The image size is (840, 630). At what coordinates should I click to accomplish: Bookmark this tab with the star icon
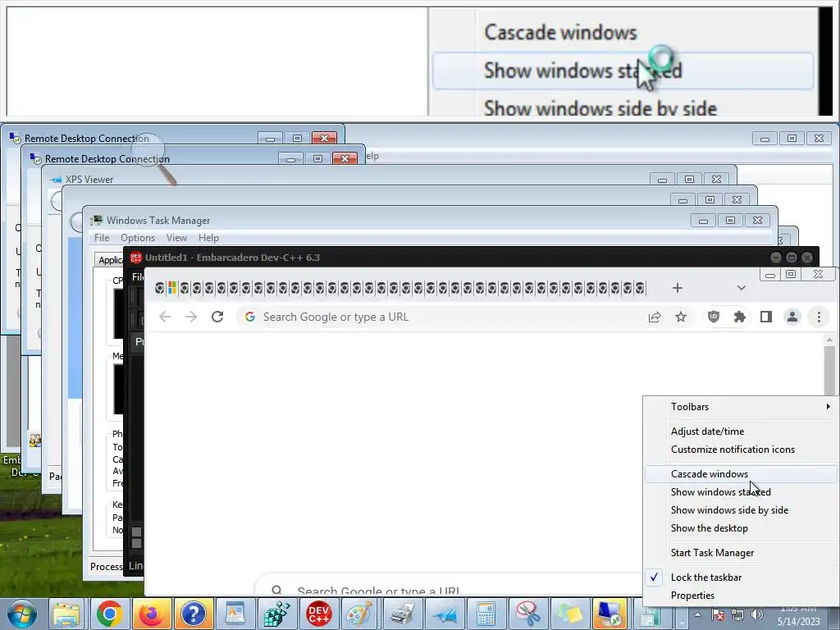click(x=680, y=317)
